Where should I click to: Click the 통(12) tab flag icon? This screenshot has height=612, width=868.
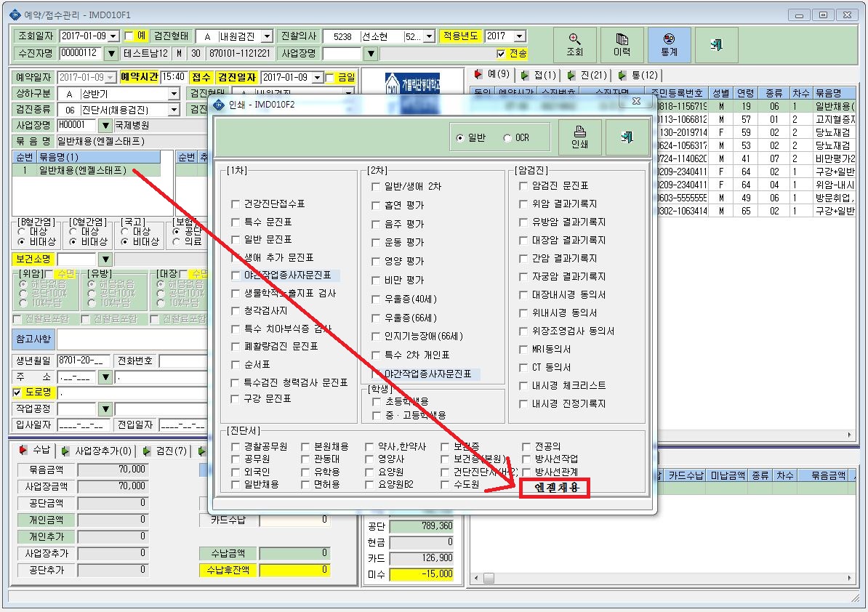pos(622,75)
